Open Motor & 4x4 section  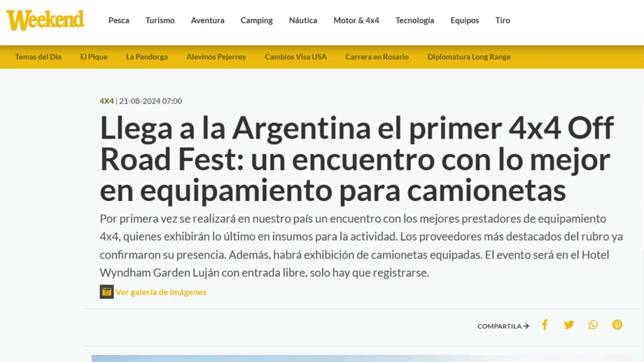tap(356, 20)
